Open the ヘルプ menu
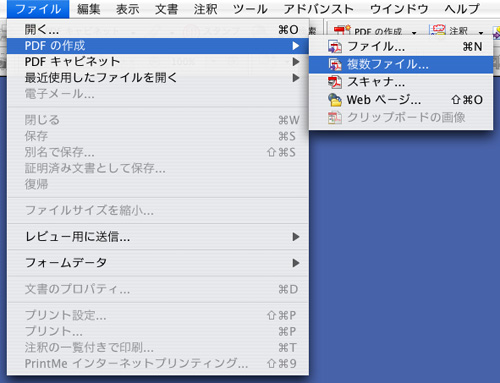Viewport: 500px width, 383px height. pyautogui.click(x=462, y=9)
